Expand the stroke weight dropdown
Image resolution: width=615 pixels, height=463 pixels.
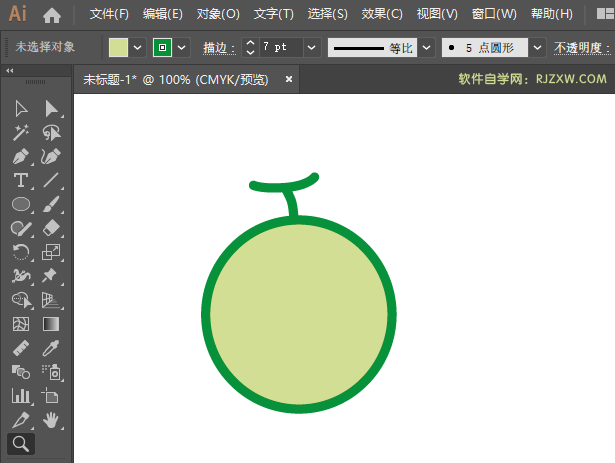[x=311, y=48]
